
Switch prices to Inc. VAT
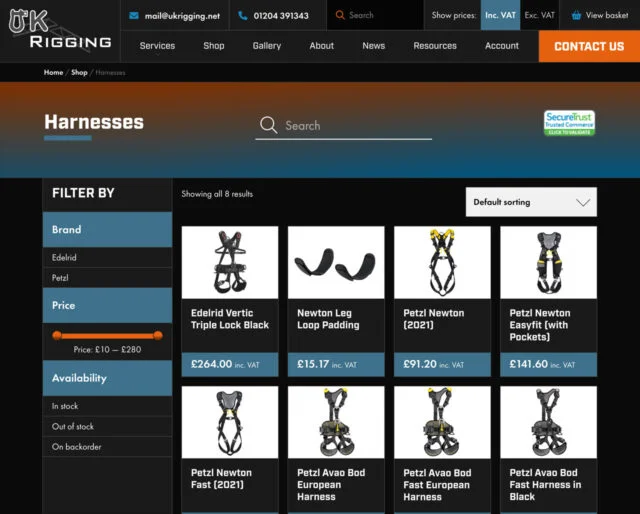click(x=500, y=15)
